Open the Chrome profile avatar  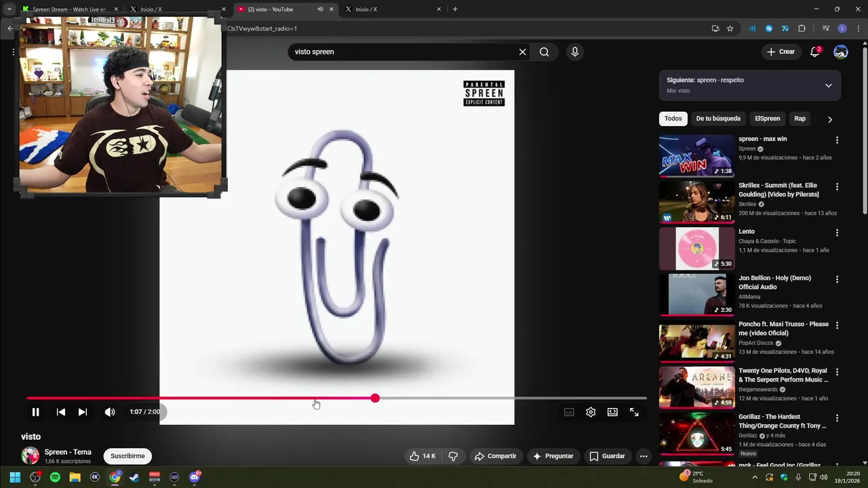(842, 28)
